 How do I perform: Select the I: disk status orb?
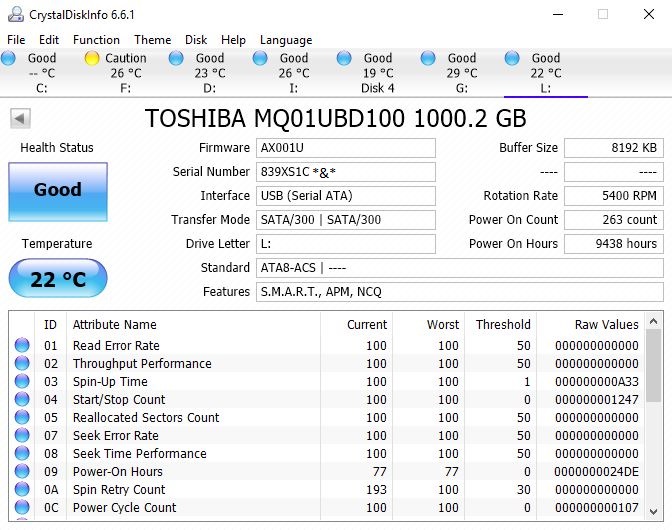260,58
